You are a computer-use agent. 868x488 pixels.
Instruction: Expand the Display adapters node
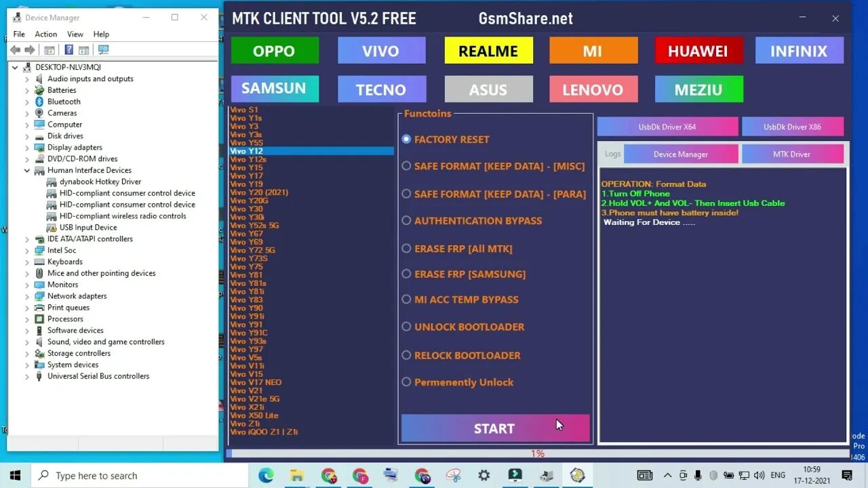point(27,148)
